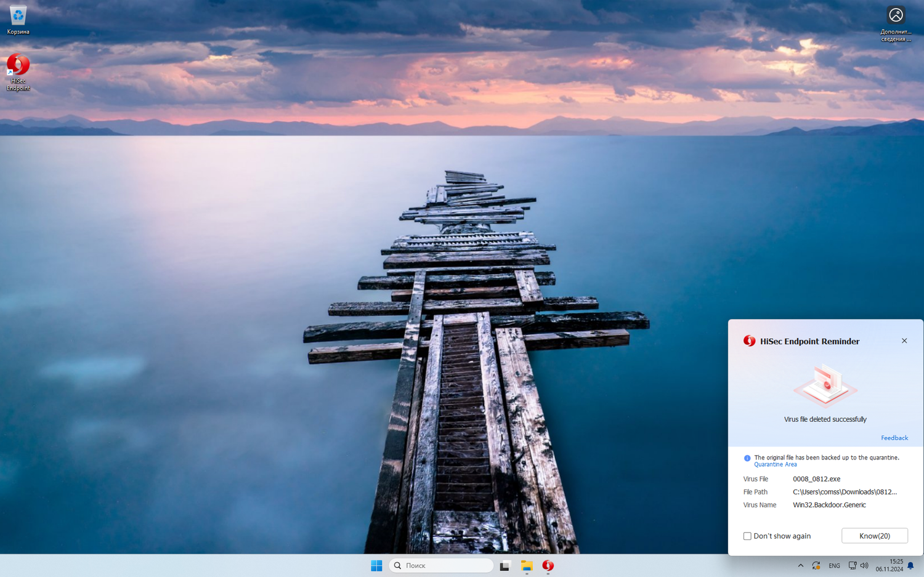Click the 'Virus file deleted successfully' message
924x577 pixels.
tap(825, 419)
